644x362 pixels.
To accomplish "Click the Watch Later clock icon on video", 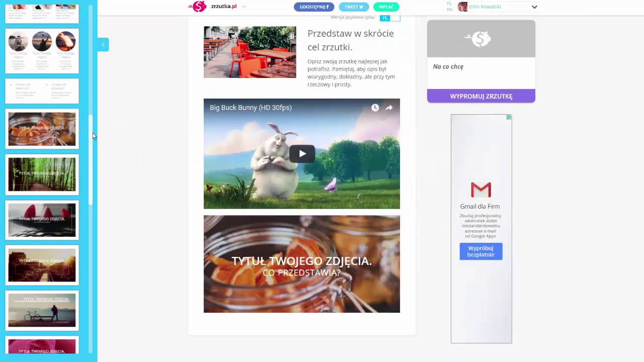I will pyautogui.click(x=375, y=108).
